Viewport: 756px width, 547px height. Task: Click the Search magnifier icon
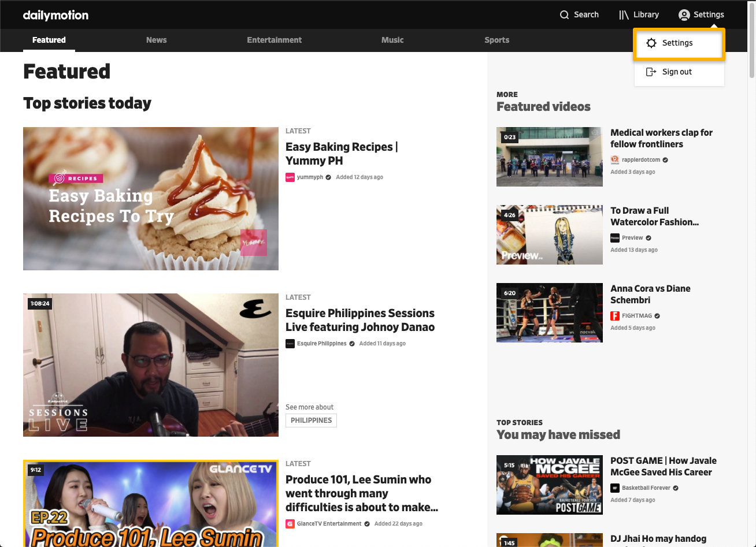pyautogui.click(x=565, y=15)
